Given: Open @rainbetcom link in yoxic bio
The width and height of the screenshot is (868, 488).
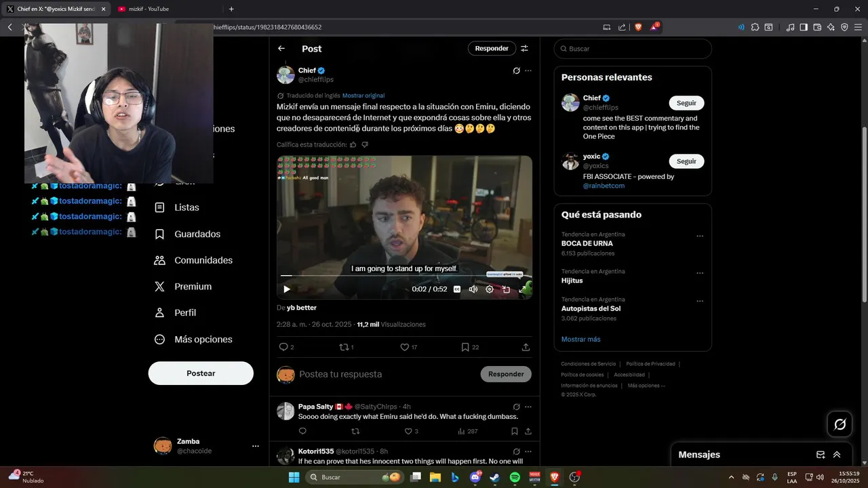Looking at the screenshot, I should 604,186.
